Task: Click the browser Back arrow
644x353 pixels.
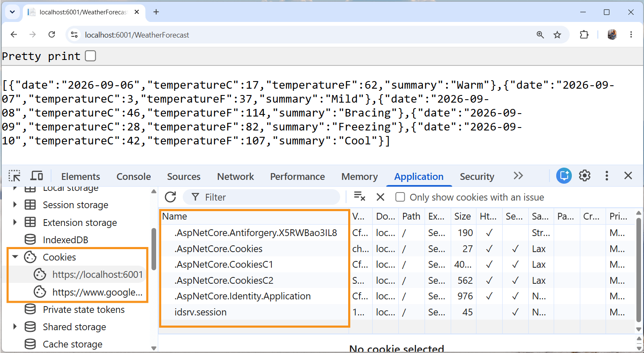Action: click(x=14, y=35)
